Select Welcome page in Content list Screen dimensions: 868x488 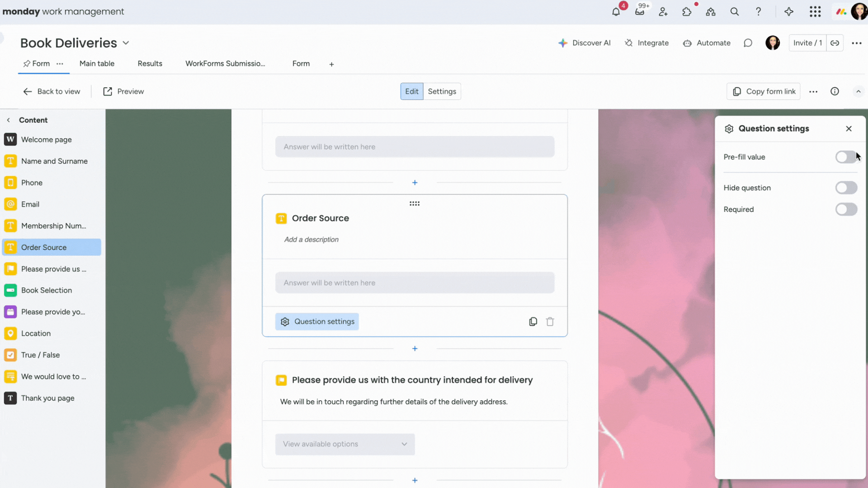pos(52,140)
